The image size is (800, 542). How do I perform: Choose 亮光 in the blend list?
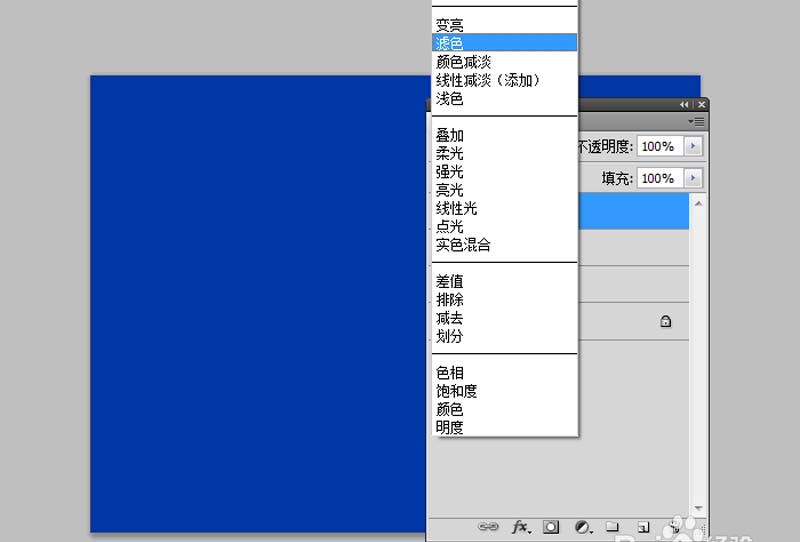[504, 190]
